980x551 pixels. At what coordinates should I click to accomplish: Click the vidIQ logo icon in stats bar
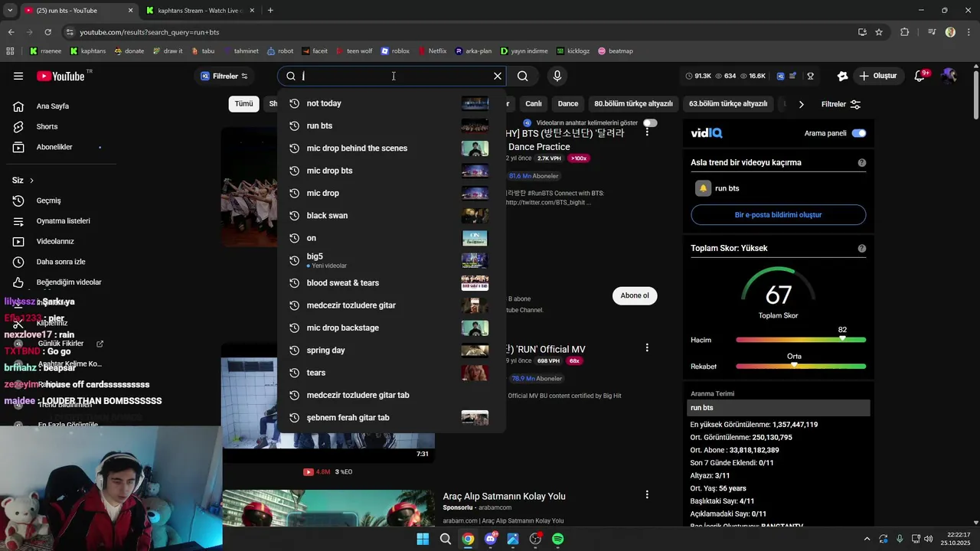coord(780,76)
